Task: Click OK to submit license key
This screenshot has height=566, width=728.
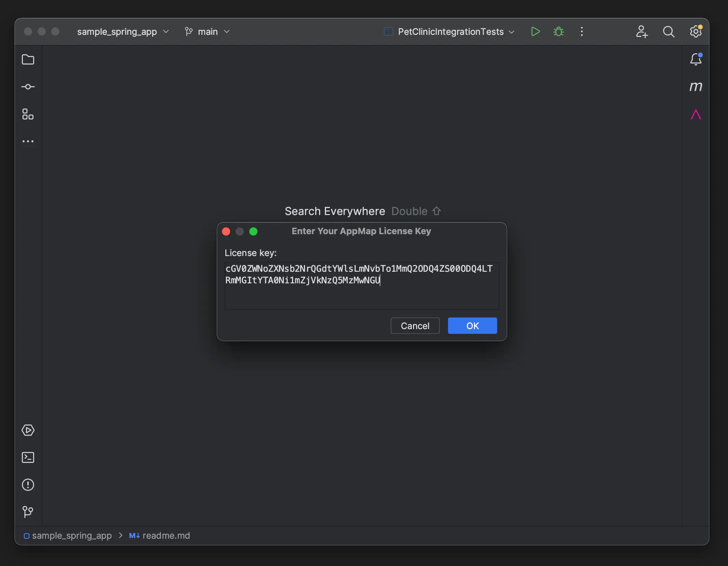Action: pyautogui.click(x=473, y=326)
